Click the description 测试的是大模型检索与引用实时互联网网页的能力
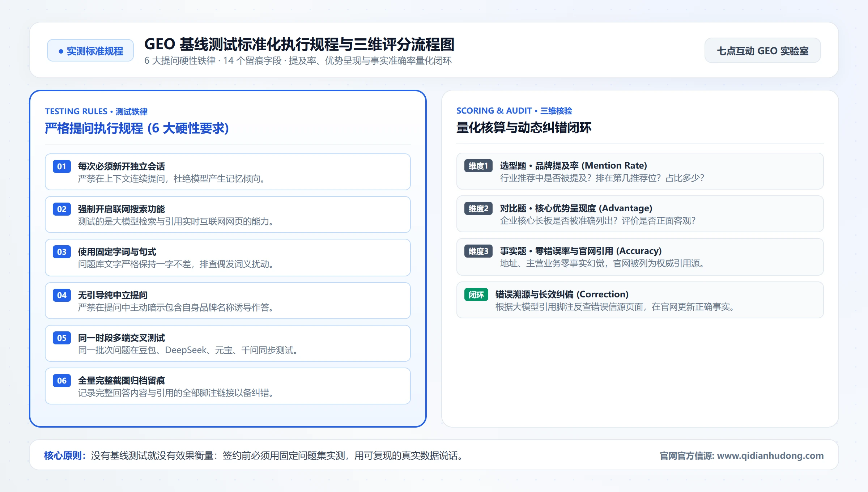The width and height of the screenshot is (868, 492). pos(176,221)
